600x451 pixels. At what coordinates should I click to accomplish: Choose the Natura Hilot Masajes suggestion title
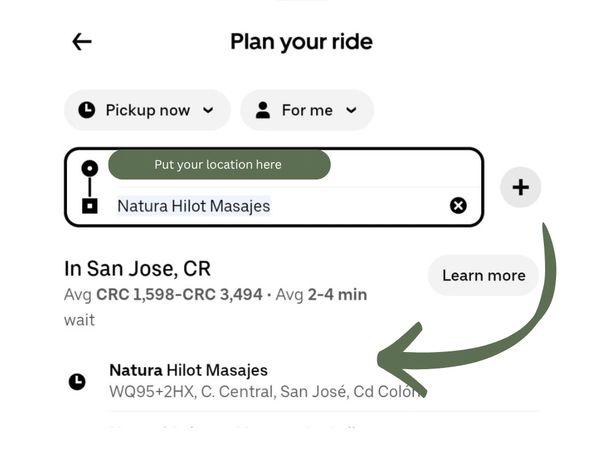(x=188, y=370)
